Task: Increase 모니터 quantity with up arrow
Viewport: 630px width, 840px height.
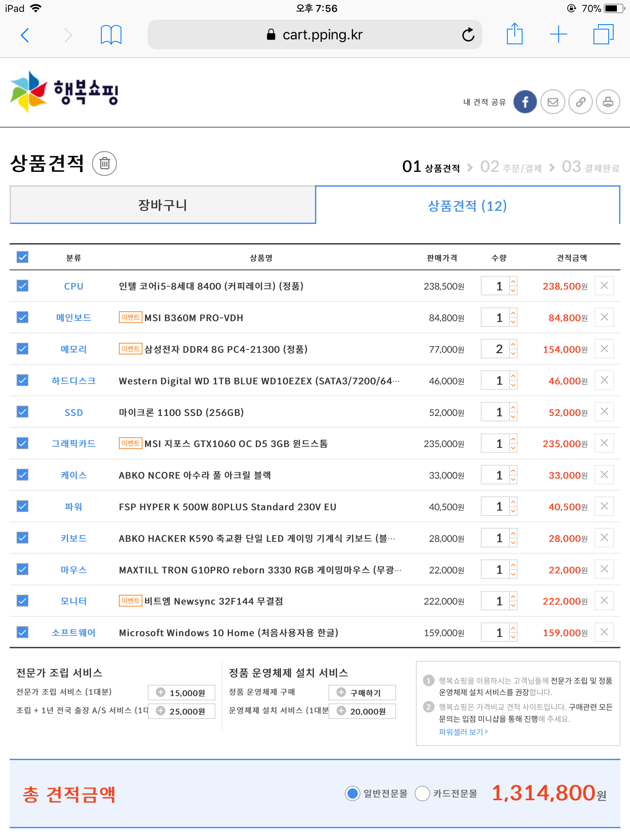Action: pos(513,596)
